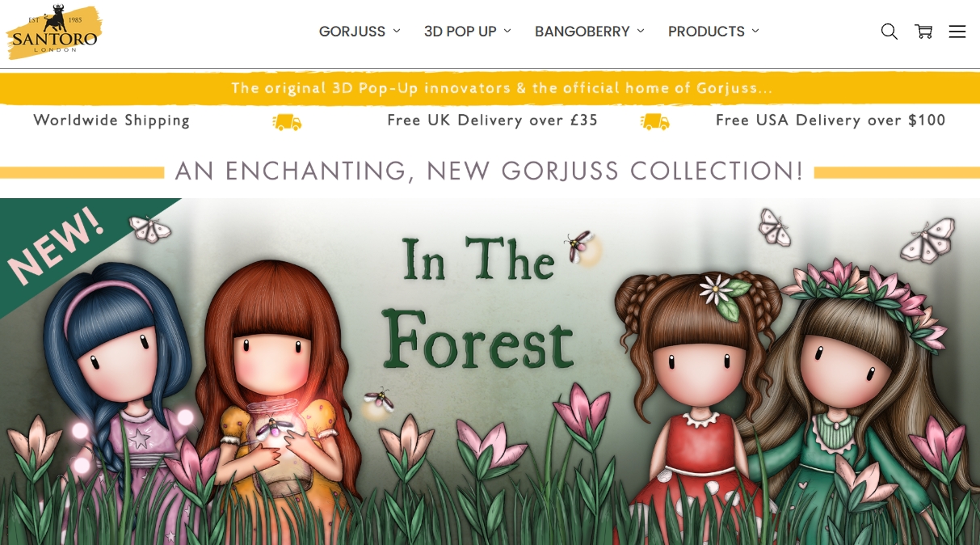Select the BANGOBERRY menu item

(582, 32)
